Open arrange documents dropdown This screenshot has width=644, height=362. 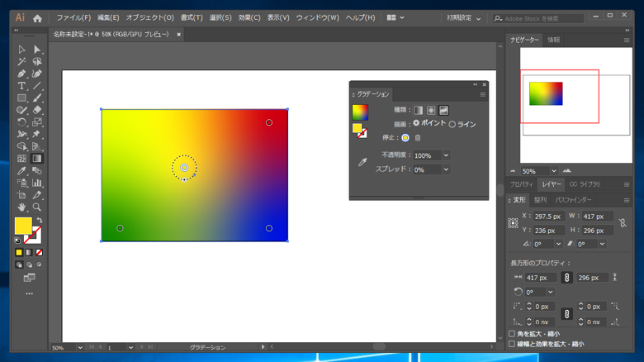click(395, 17)
